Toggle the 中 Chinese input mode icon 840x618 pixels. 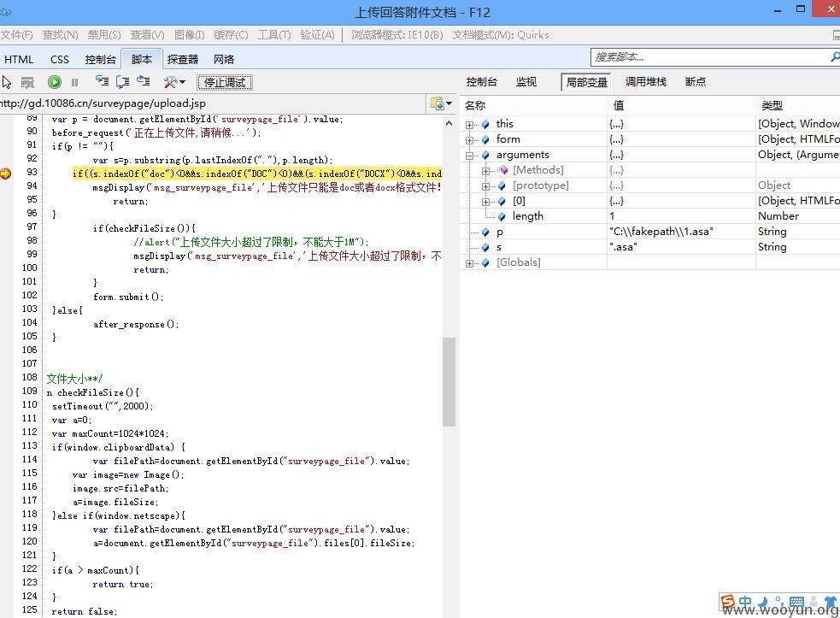745,602
